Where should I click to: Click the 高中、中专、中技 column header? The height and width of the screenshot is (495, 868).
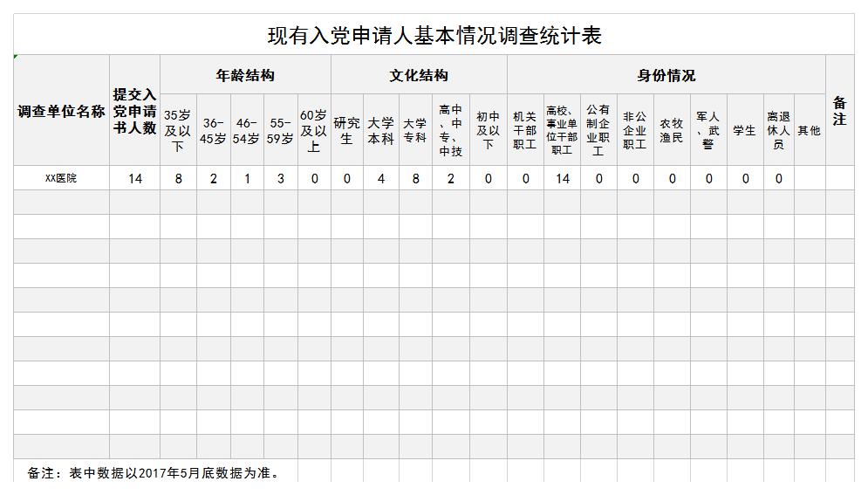[x=451, y=130]
